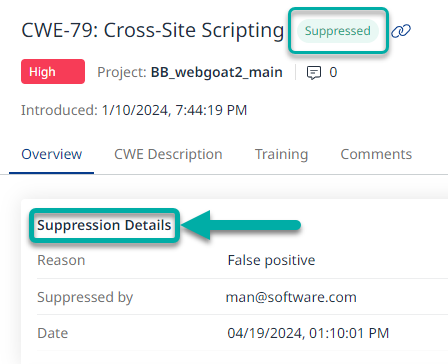The image size is (448, 364).
Task: Click the High severity label
Action: tap(53, 71)
